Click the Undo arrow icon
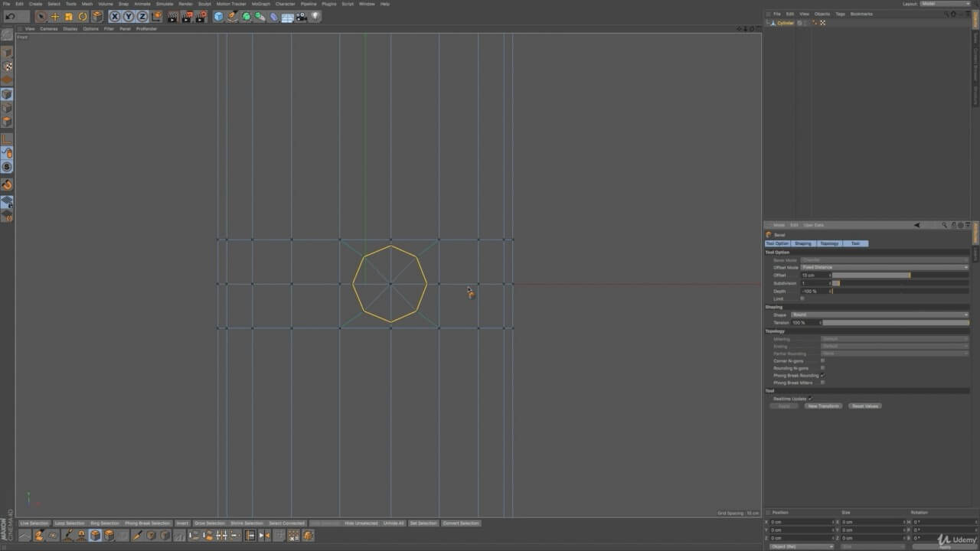This screenshot has width=980, height=551. click(11, 16)
